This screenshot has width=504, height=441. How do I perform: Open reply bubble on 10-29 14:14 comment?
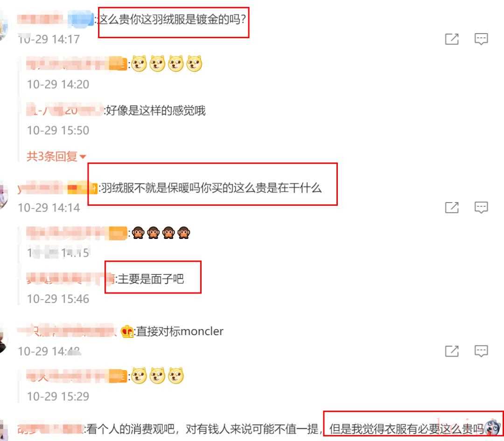481,207
